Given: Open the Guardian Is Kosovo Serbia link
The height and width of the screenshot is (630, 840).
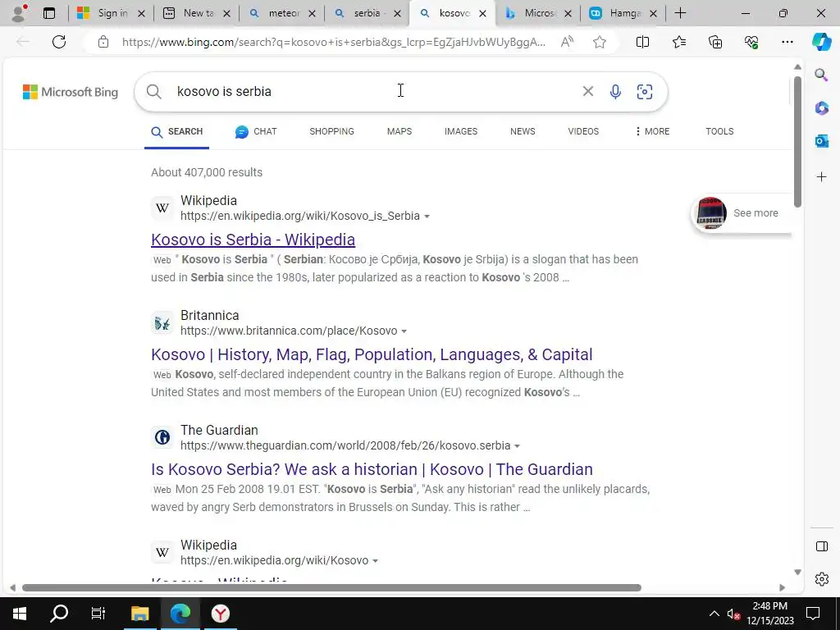Looking at the screenshot, I should tap(372, 468).
